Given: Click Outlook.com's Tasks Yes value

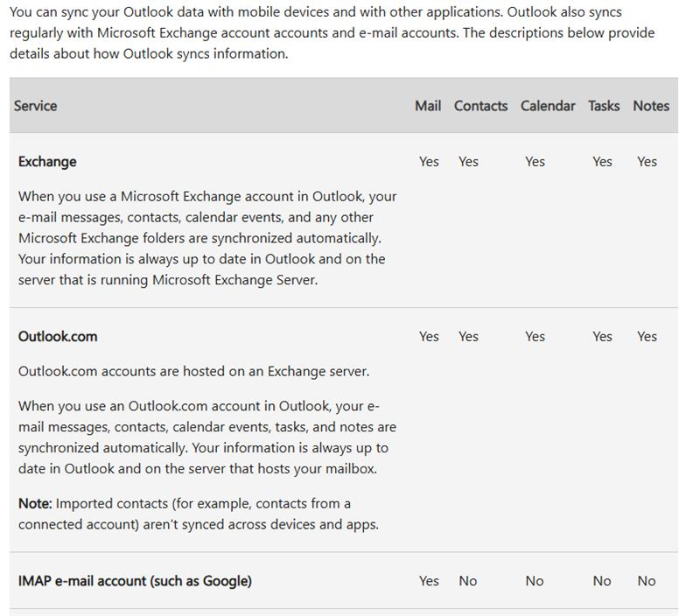Looking at the screenshot, I should click(x=602, y=337).
